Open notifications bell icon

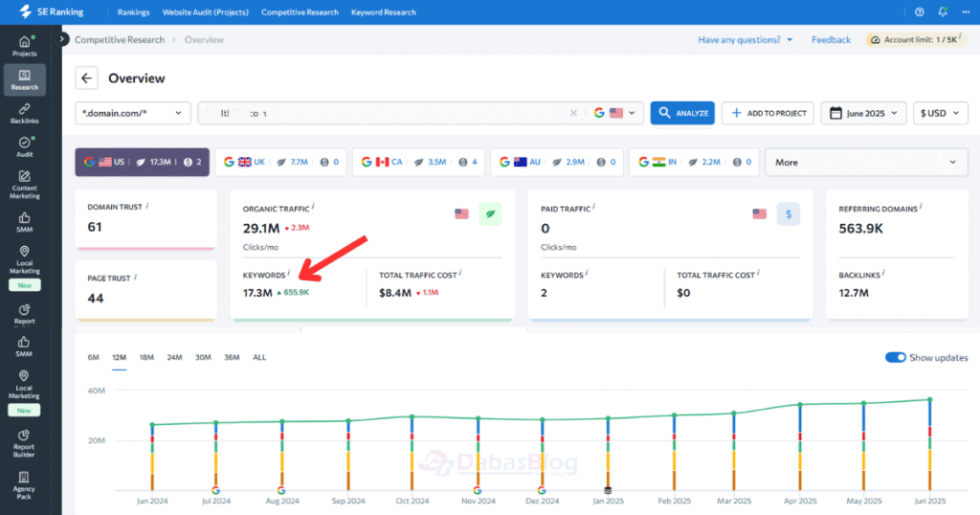(x=943, y=11)
